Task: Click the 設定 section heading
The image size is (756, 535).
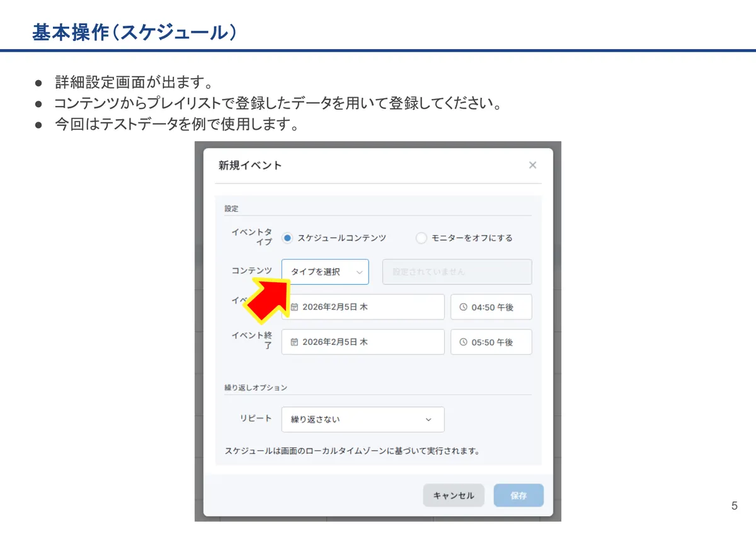Action: coord(231,208)
